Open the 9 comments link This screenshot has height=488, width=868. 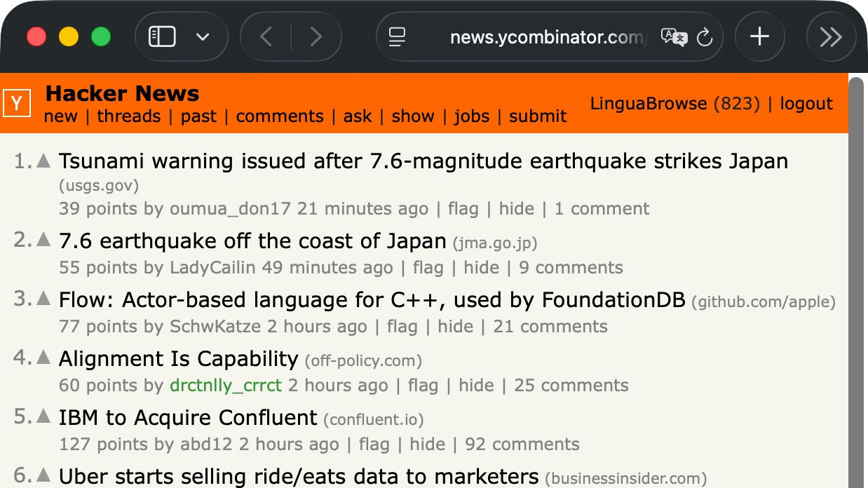coord(571,268)
